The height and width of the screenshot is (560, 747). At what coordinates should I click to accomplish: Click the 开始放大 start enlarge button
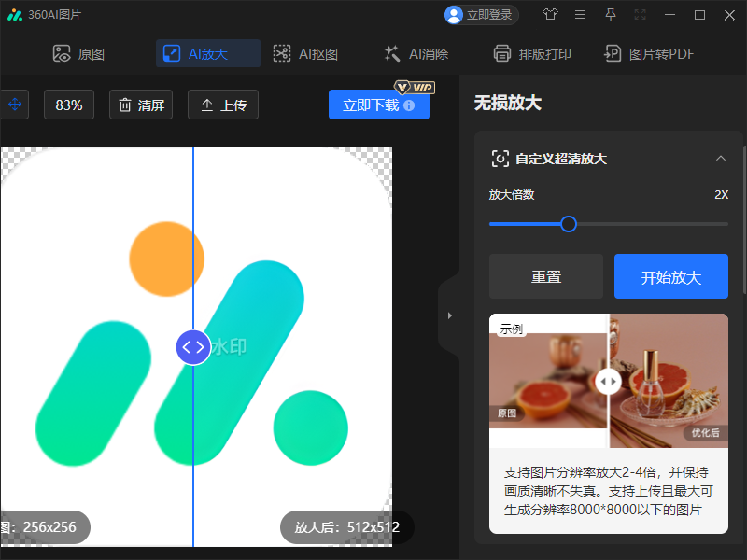(670, 275)
